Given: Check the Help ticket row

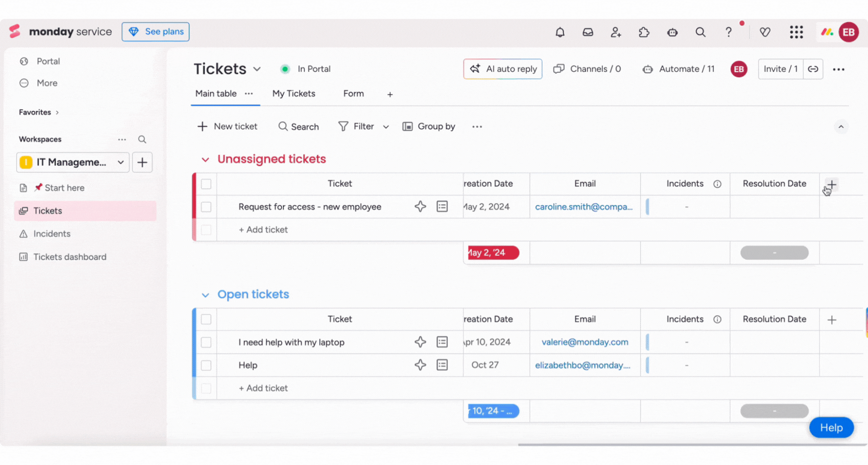Looking at the screenshot, I should tap(206, 365).
